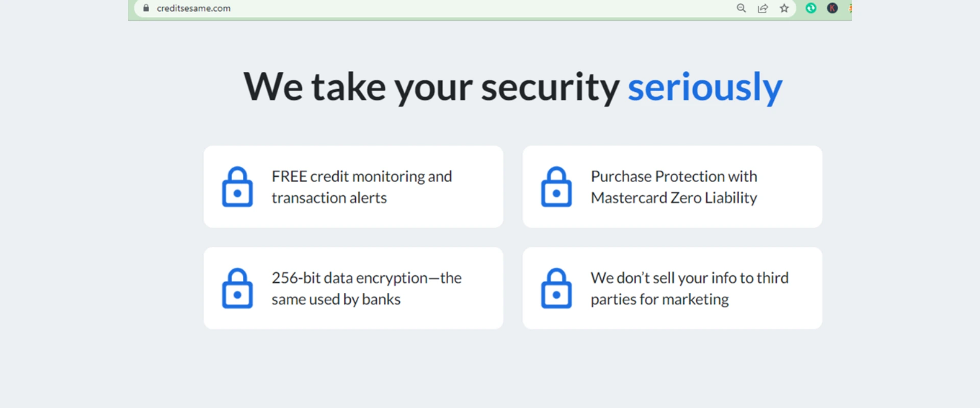Click We don't sell your info text
The image size is (980, 408).
point(689,278)
